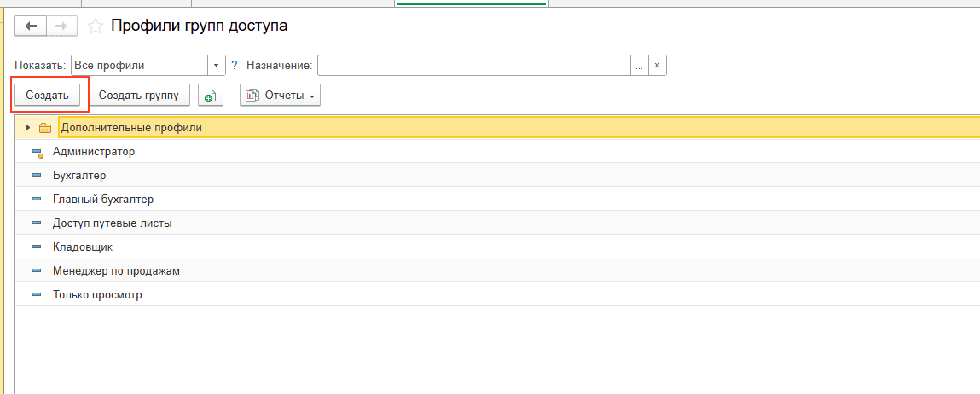The image size is (980, 394).
Task: Click the question mark help icon
Action: [235, 65]
